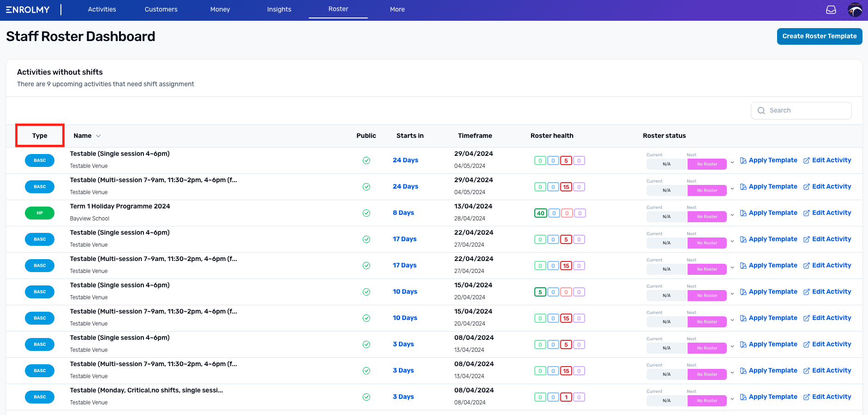The height and width of the screenshot is (415, 868).
Task: Expand roster status chevron for Term 1 Holiday Programme
Action: (x=732, y=215)
